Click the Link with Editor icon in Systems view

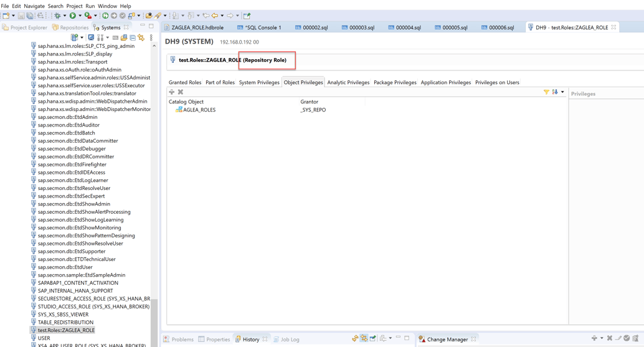pos(141,37)
